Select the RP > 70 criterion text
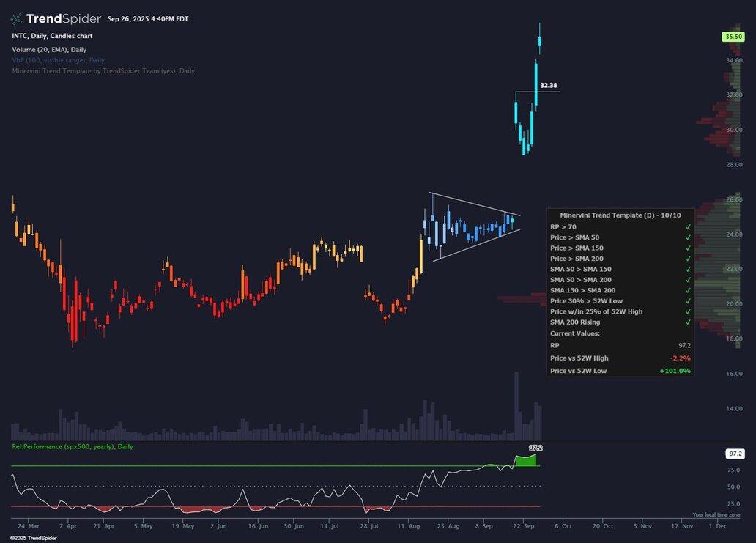This screenshot has height=543, width=756. click(x=563, y=227)
